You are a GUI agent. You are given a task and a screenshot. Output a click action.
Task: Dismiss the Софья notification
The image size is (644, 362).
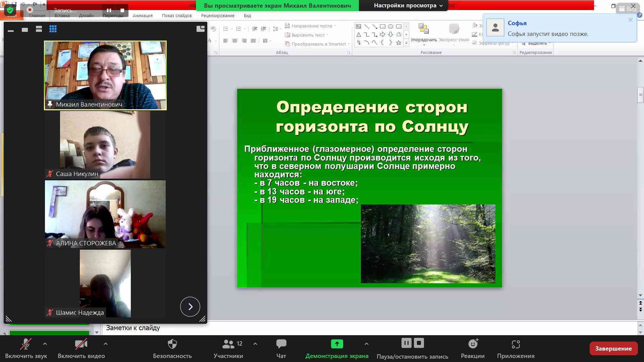point(631,20)
